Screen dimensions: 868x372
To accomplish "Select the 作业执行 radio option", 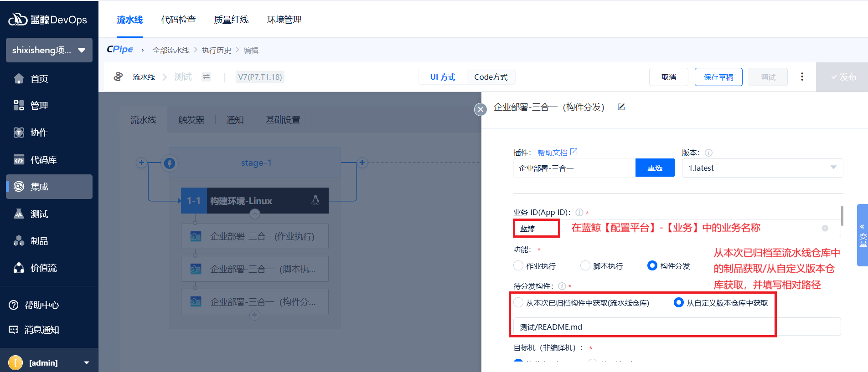I will tap(518, 265).
